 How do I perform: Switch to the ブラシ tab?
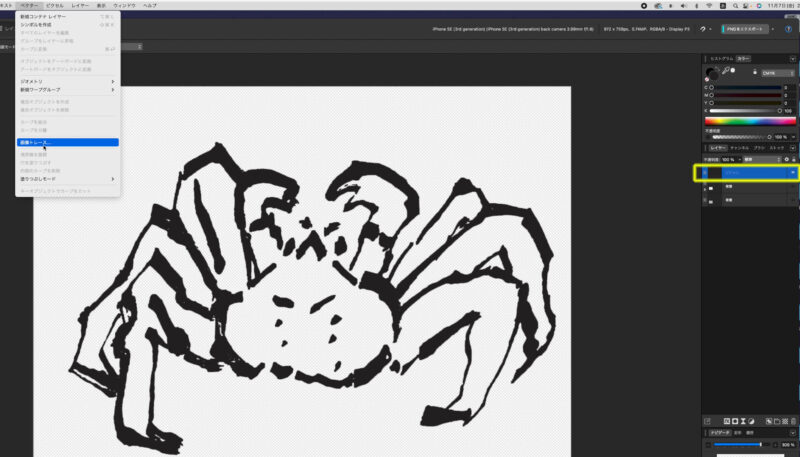tap(759, 148)
